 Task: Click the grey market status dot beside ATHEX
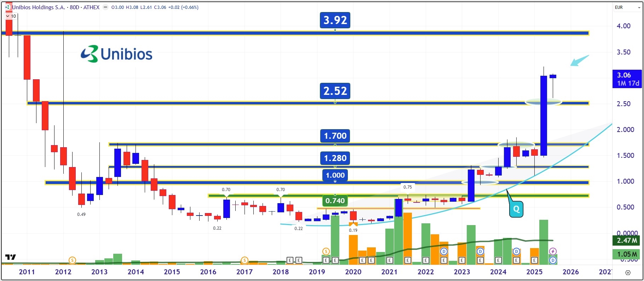click(105, 7)
